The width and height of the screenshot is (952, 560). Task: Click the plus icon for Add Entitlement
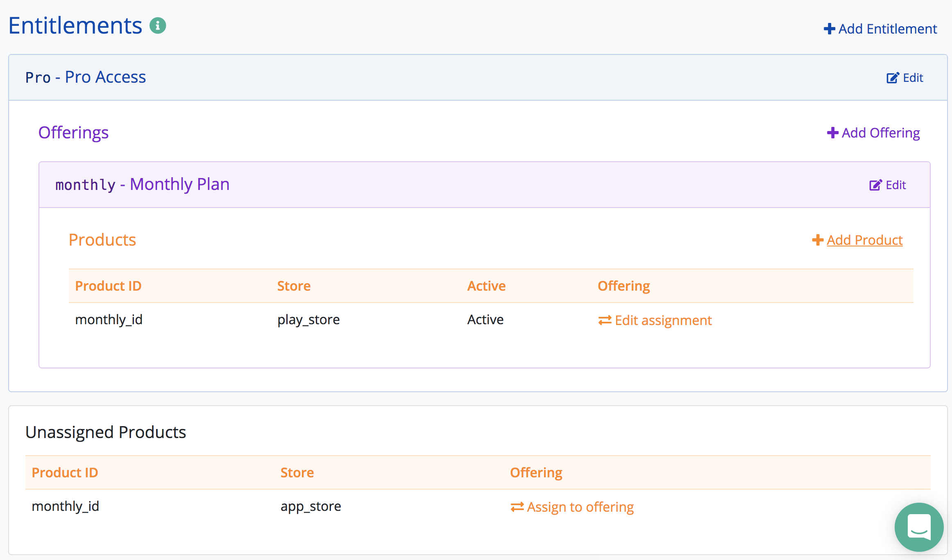829,29
